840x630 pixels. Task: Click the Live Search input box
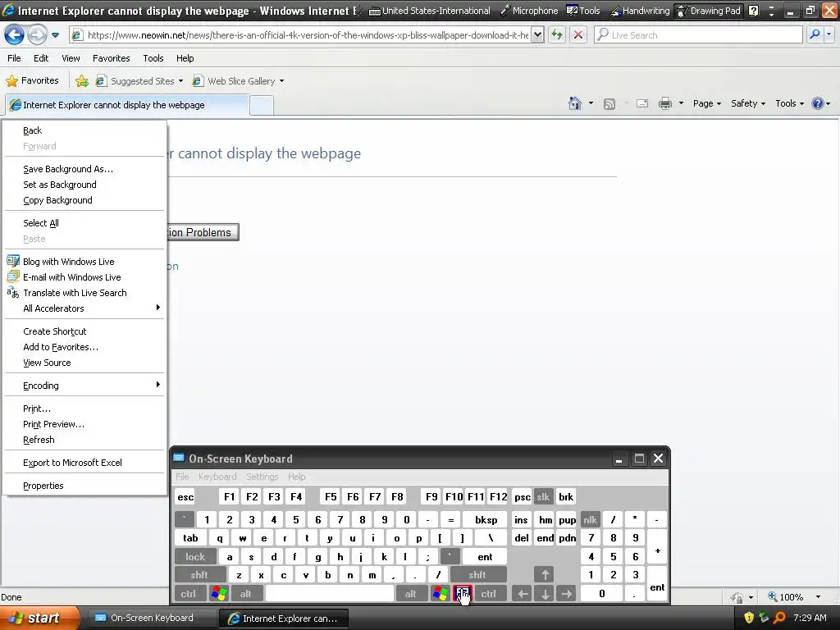pos(699,35)
